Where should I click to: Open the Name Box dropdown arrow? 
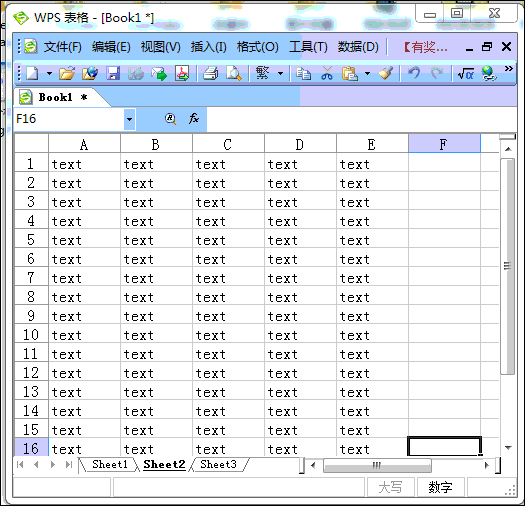point(129,119)
